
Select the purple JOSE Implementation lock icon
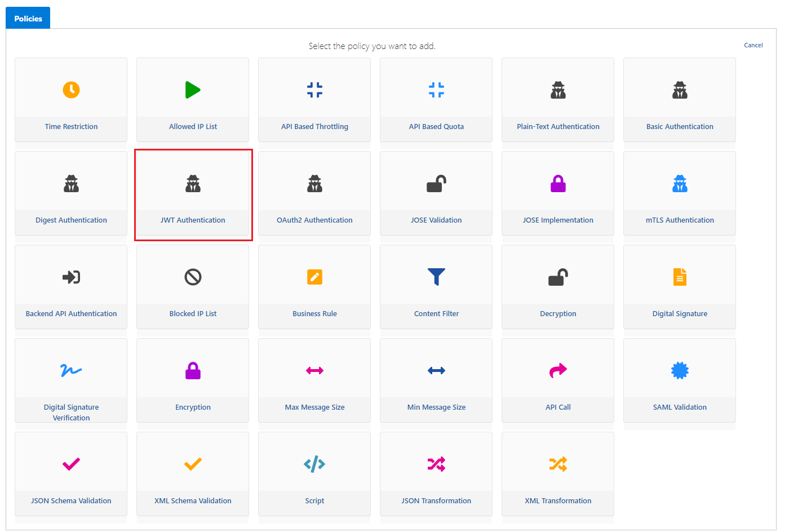[558, 183]
